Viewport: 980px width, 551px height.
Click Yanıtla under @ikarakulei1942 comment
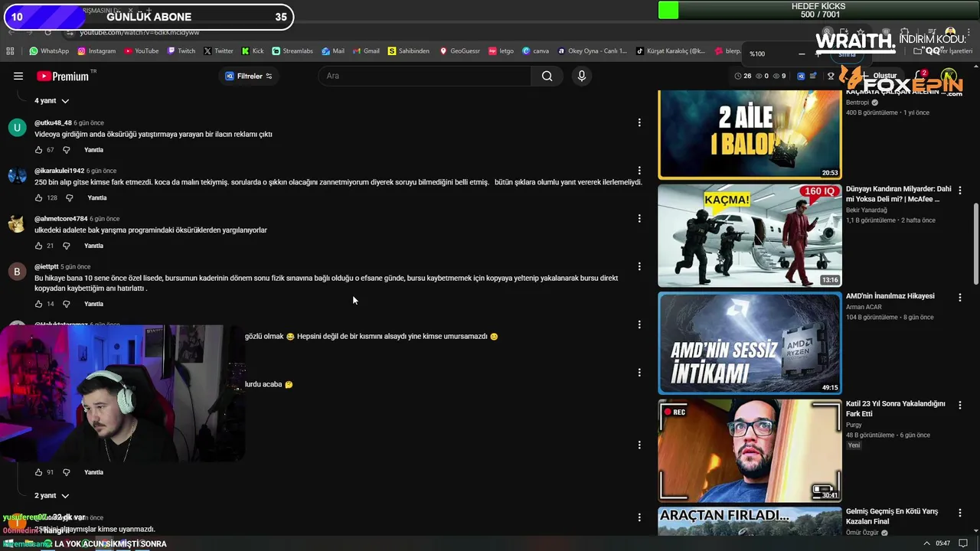coord(97,197)
